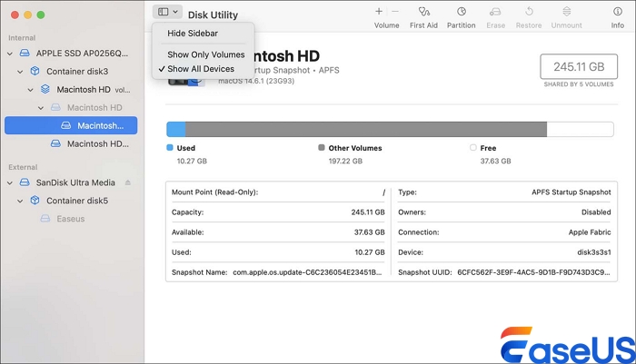Screen dimensions: 636x364
Task: Collapse the SanDisk Ultra Media tree
Action: click(x=10, y=182)
